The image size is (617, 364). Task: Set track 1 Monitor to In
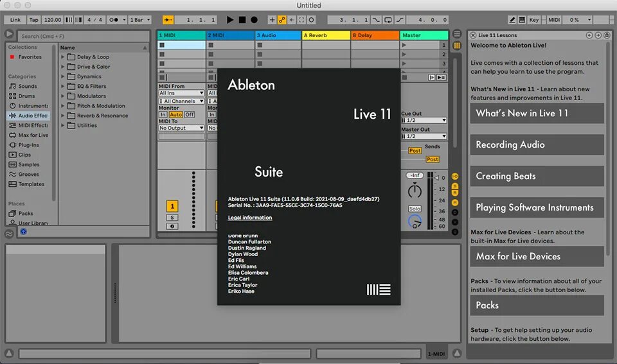163,114
